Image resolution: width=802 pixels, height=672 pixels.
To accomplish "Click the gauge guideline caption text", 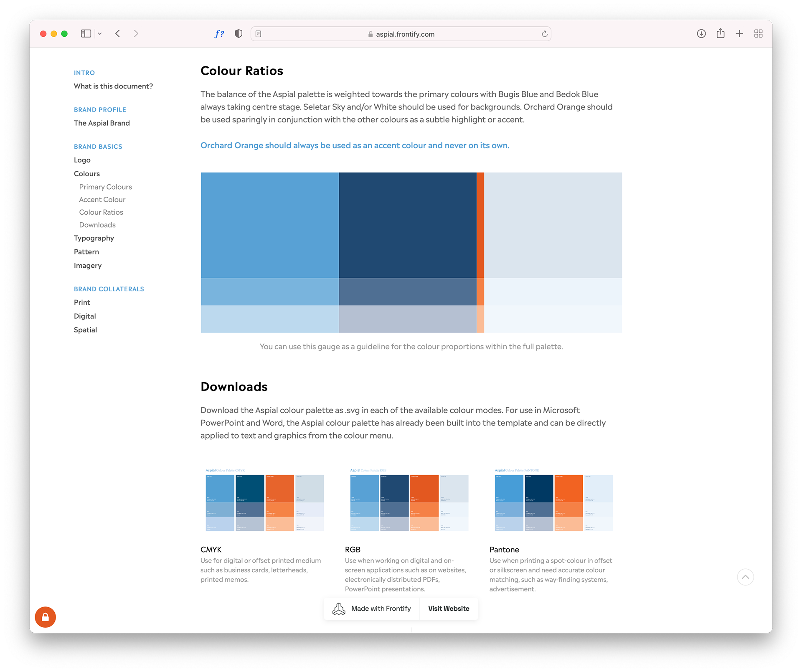I will [x=411, y=347].
